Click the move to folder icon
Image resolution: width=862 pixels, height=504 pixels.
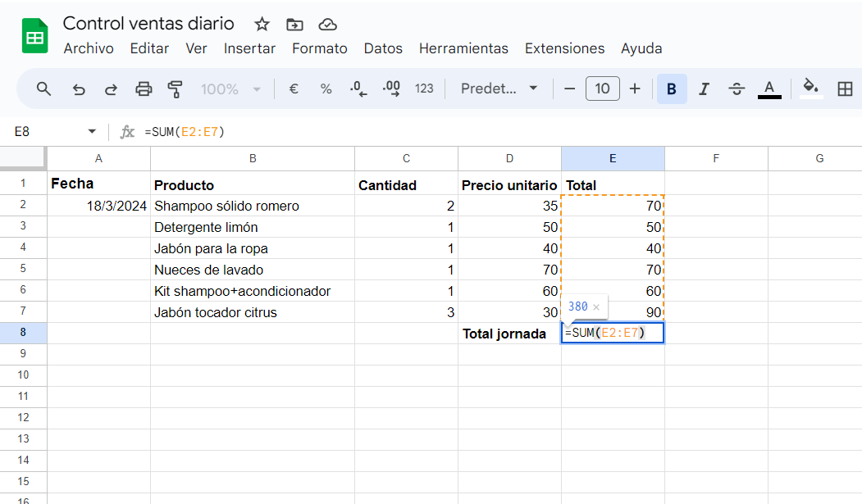pos(294,24)
